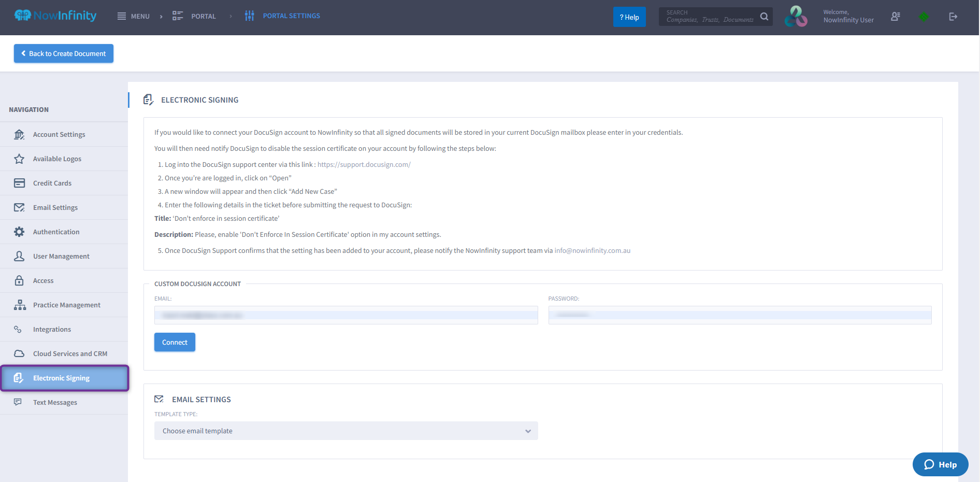Click the Available Logos star icon
This screenshot has height=482, width=980.
[x=19, y=159]
